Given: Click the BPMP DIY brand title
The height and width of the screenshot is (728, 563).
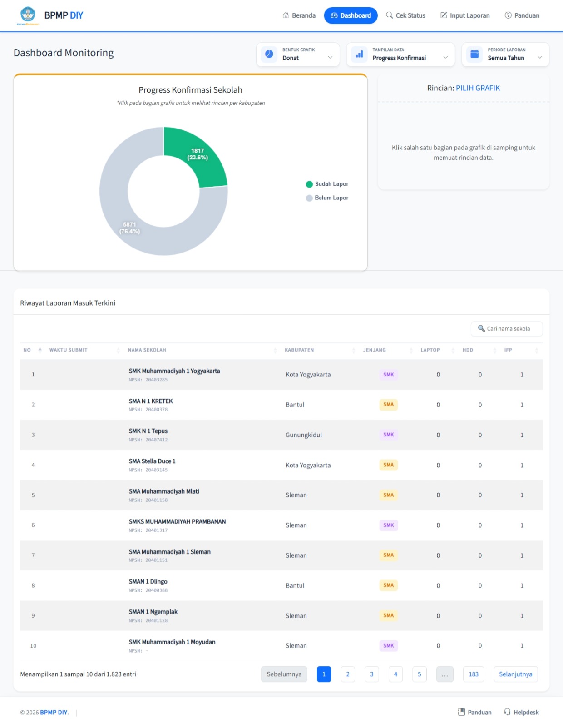Looking at the screenshot, I should 64,15.
